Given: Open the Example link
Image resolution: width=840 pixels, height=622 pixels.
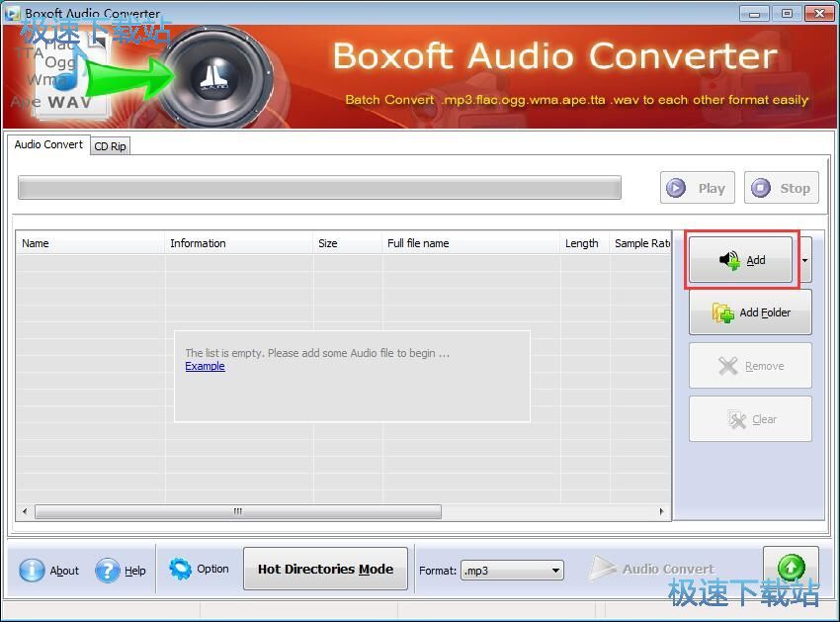Looking at the screenshot, I should click(x=205, y=366).
